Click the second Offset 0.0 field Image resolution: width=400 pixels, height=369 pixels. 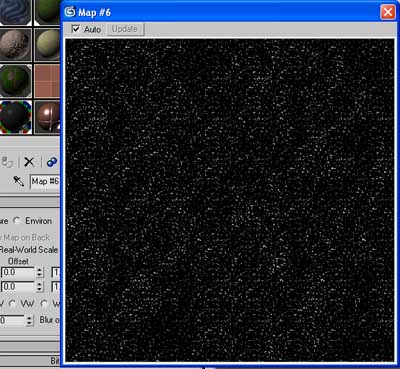coord(18,287)
